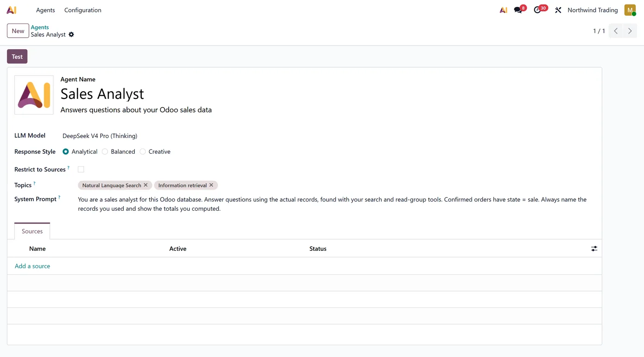
Task: Open the activities clock icon with 30 badge
Action: (540, 10)
